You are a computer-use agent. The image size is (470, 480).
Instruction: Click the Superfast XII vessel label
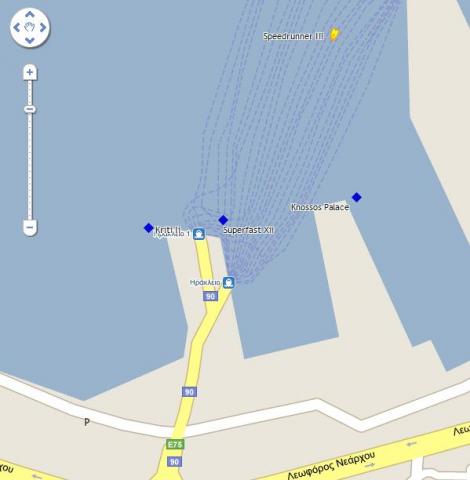point(248,230)
